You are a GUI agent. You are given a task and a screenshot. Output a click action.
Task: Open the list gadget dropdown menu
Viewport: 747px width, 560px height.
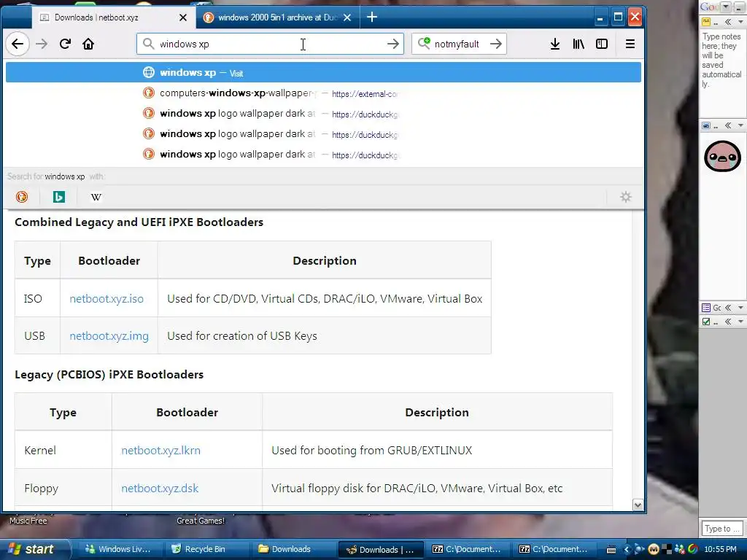[x=740, y=308]
